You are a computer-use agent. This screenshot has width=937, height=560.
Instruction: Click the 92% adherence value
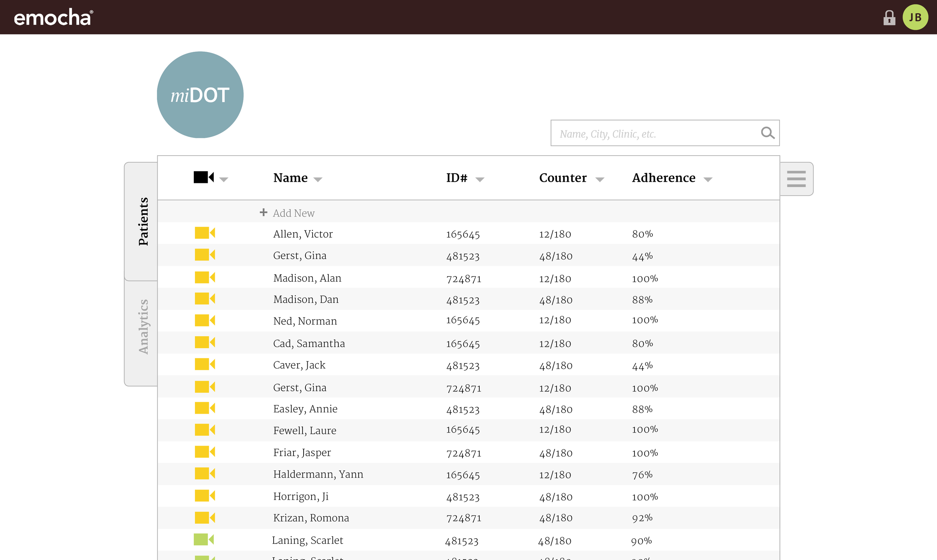point(642,518)
